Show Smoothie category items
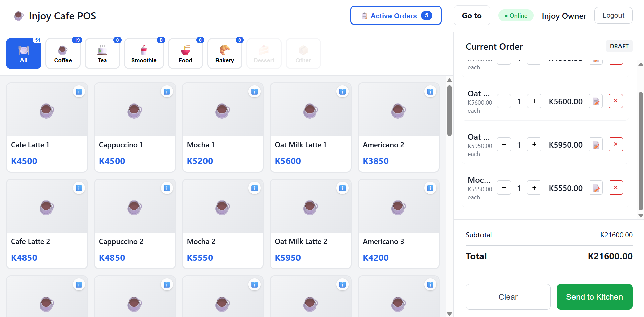644x317 pixels. [144, 54]
